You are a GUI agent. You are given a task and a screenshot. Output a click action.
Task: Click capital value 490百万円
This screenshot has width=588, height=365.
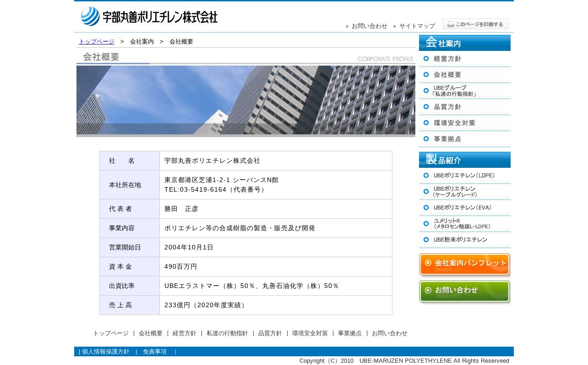coord(181,266)
